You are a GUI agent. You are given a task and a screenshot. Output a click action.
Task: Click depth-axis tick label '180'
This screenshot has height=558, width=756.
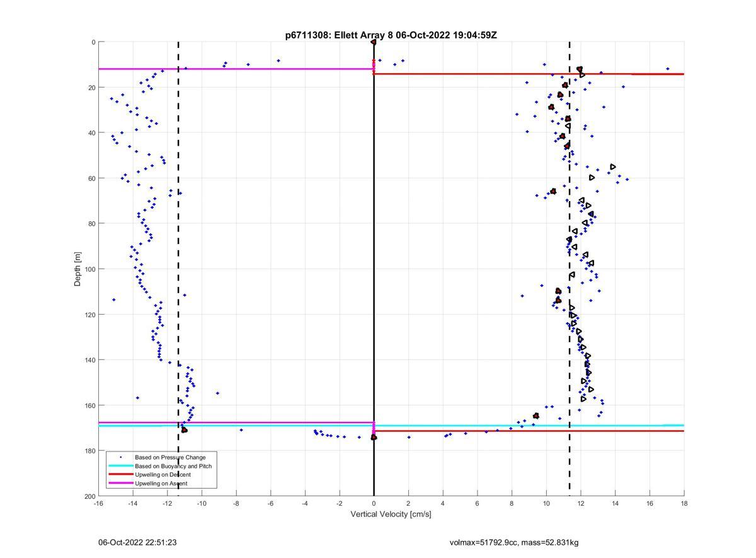(x=89, y=451)
